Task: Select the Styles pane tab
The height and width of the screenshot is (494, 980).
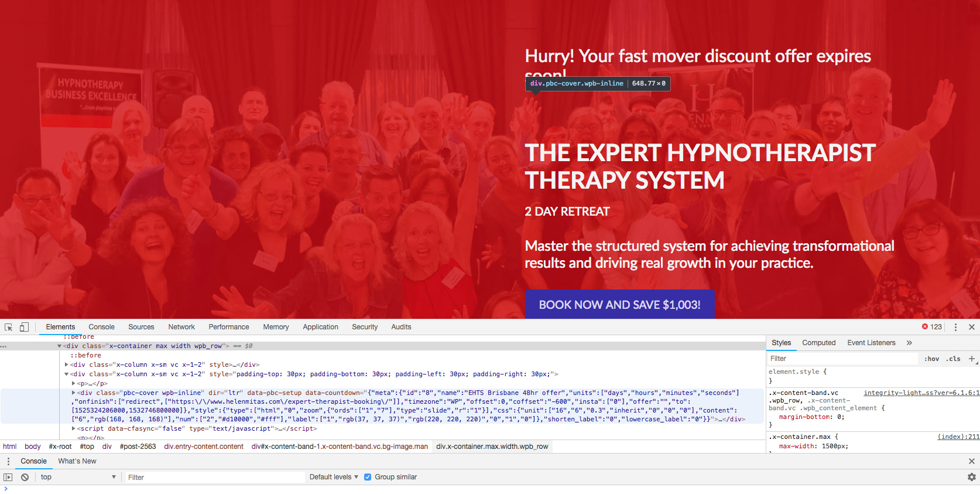Action: 781,343
